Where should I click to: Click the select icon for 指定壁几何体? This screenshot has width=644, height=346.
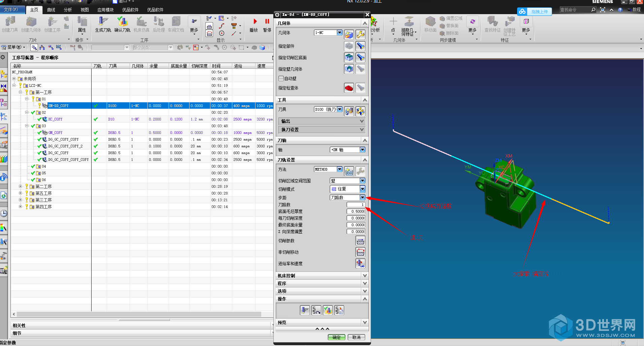(349, 69)
